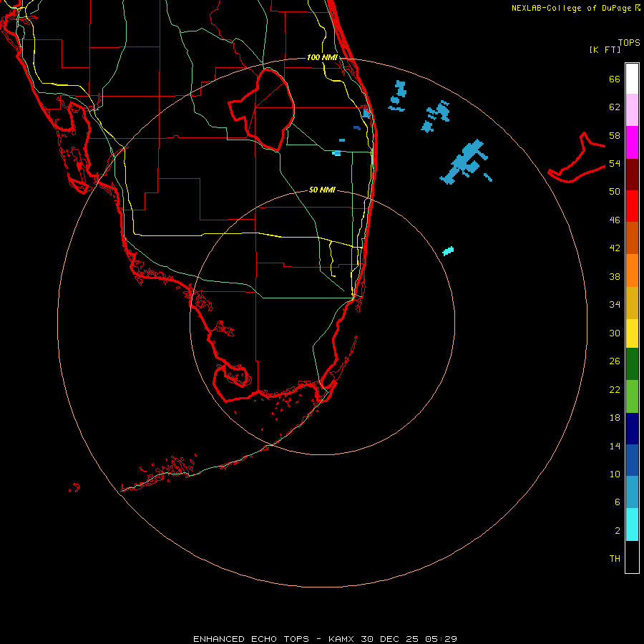Click the Lake Okeechobee outline
The width and height of the screenshot is (644, 644).
[x=261, y=110]
